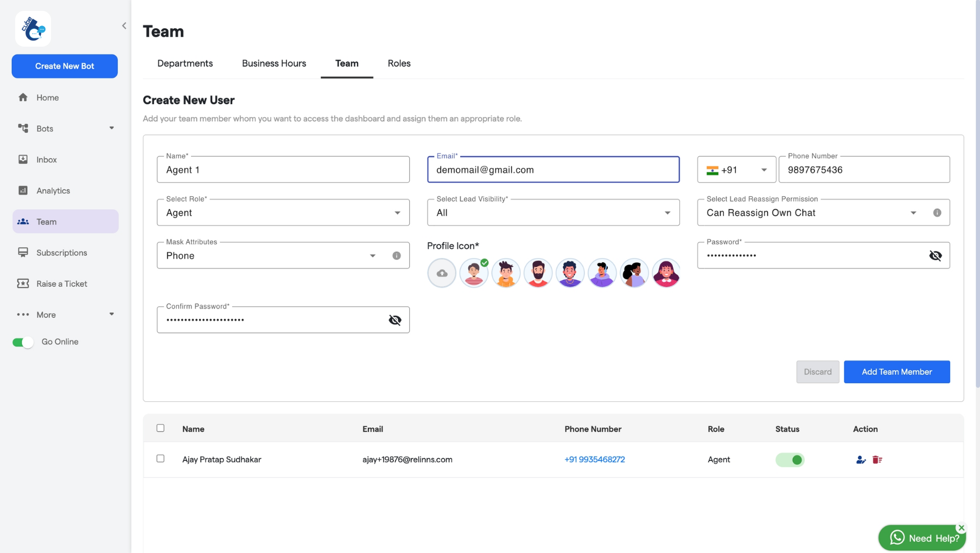
Task: Open Inbox in the sidebar
Action: [65, 159]
